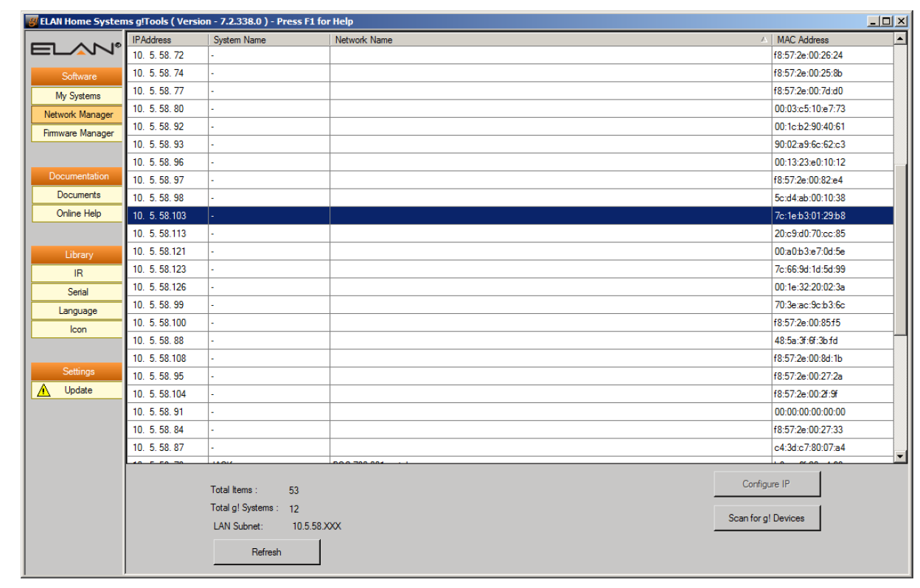
Task: Open Online Help
Action: pyautogui.click(x=77, y=214)
